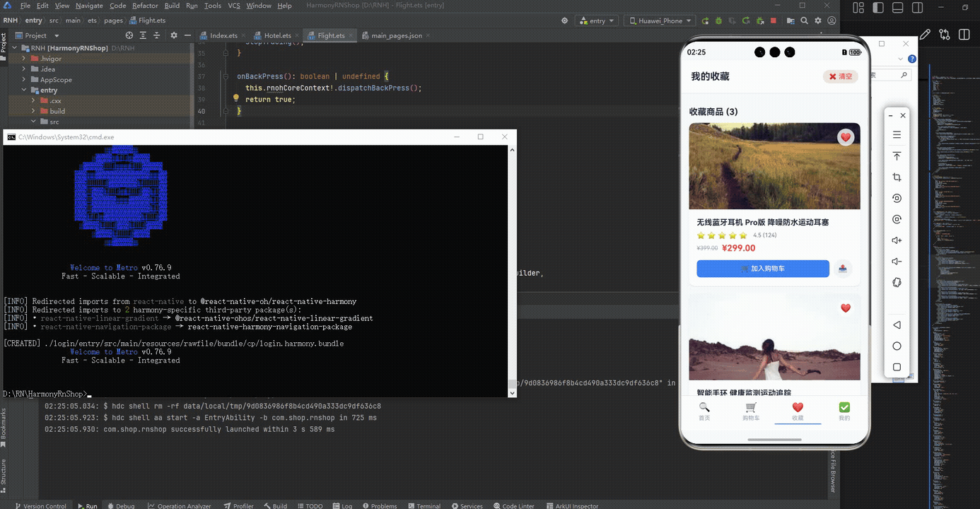Click the pencil edit icon at top right
Viewport: 980px width, 509px height.
click(926, 34)
